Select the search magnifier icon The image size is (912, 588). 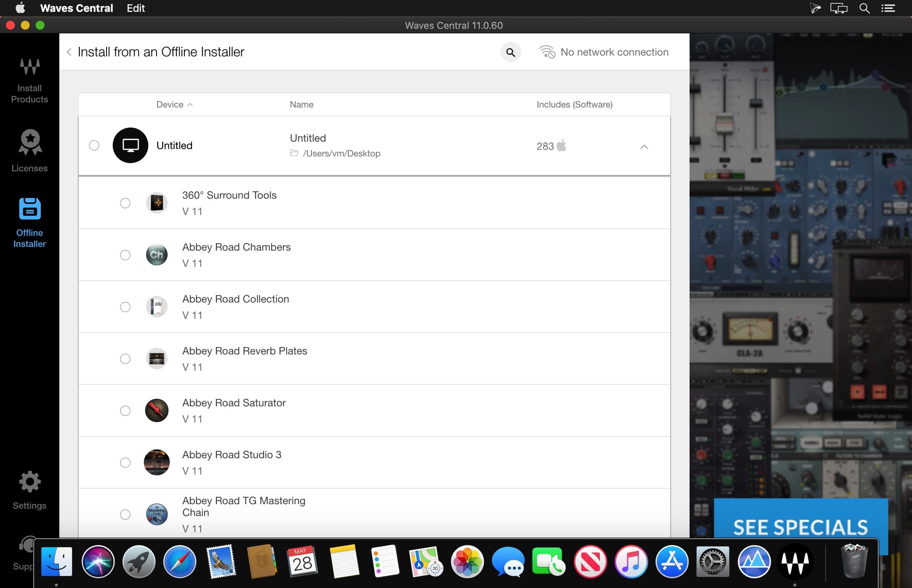510,52
